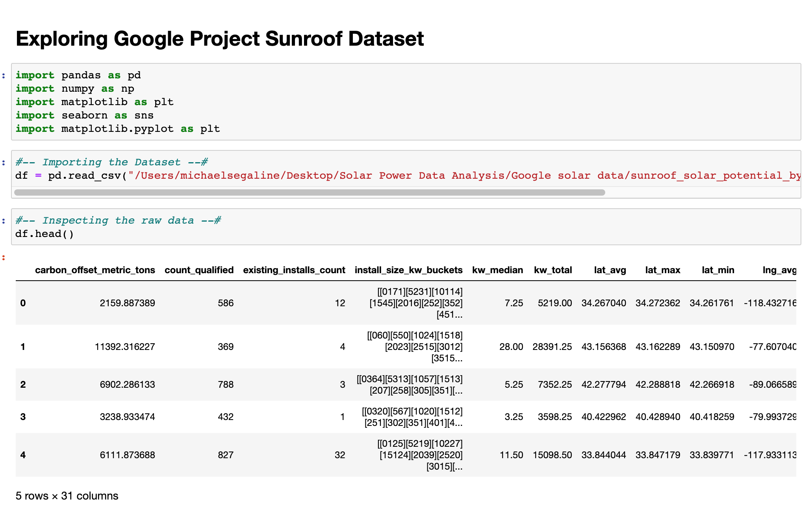
Task: Click the carbon_offset_metric_tons column header
Action: point(95,270)
